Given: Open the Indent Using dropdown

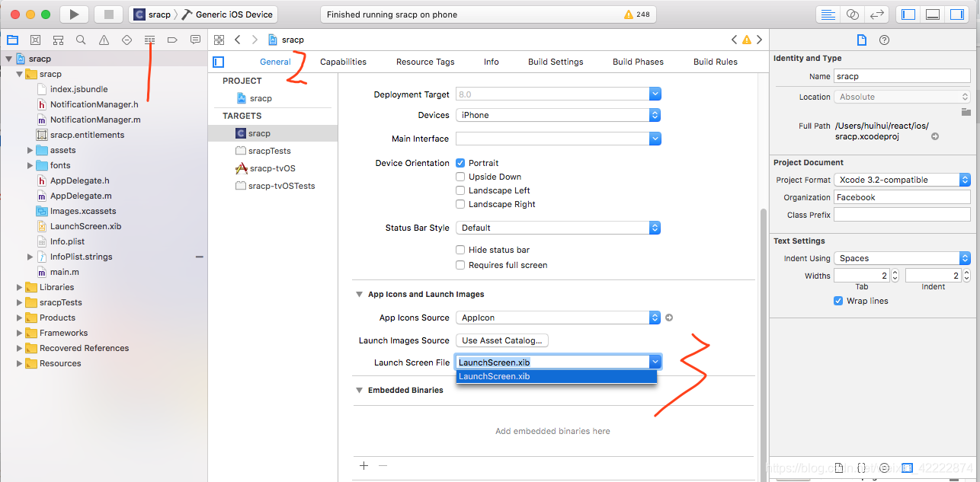Looking at the screenshot, I should point(902,258).
